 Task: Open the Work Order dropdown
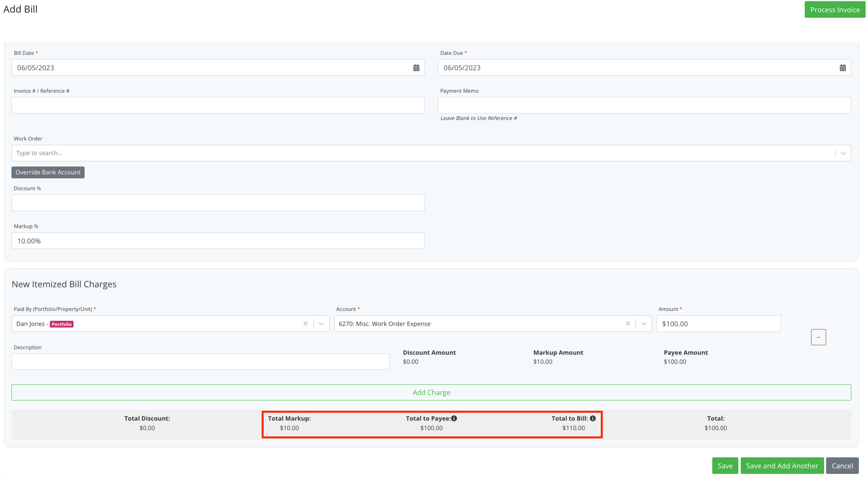(843, 153)
